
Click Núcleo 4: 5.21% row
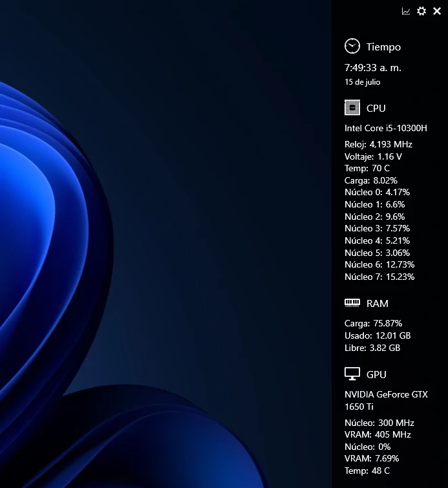click(x=377, y=240)
